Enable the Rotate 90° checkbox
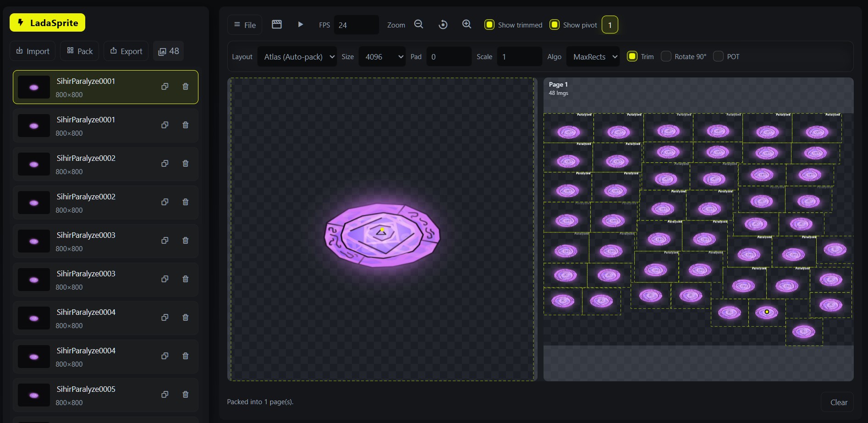Screen dimensions: 868x423 [665, 56]
